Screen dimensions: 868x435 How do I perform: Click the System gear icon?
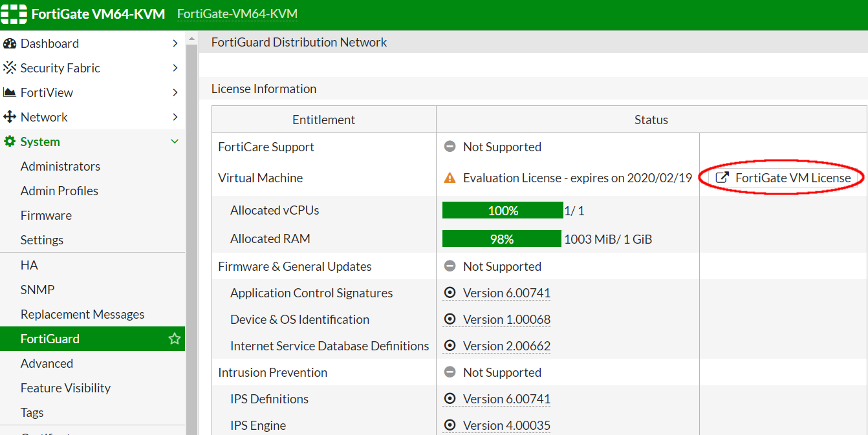[9, 142]
